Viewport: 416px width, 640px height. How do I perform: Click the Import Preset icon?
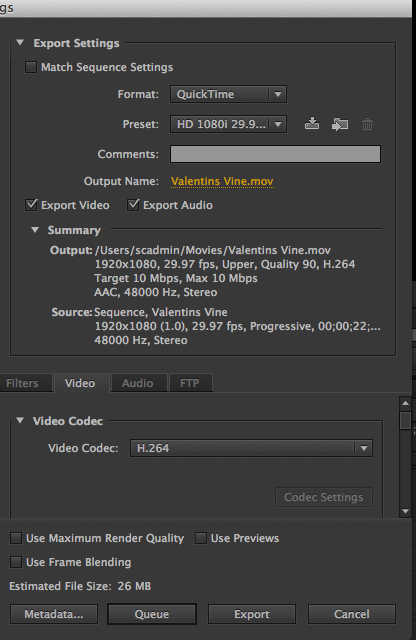[x=340, y=124]
